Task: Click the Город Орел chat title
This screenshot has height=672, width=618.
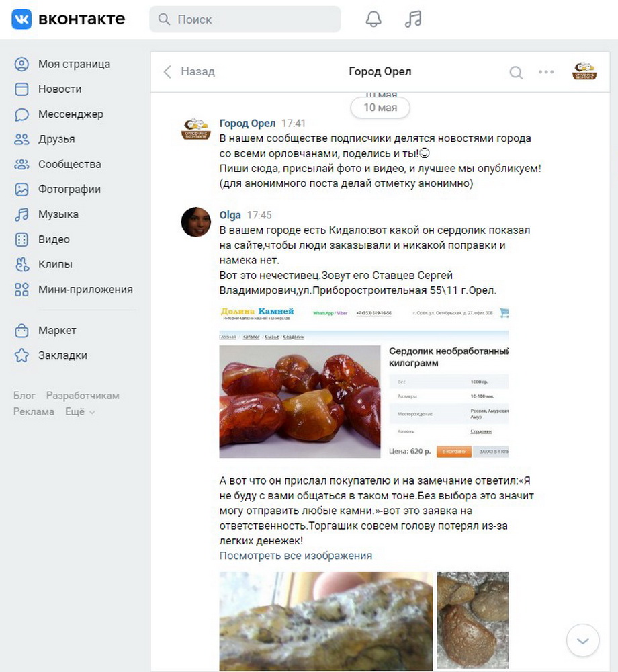Action: click(380, 72)
